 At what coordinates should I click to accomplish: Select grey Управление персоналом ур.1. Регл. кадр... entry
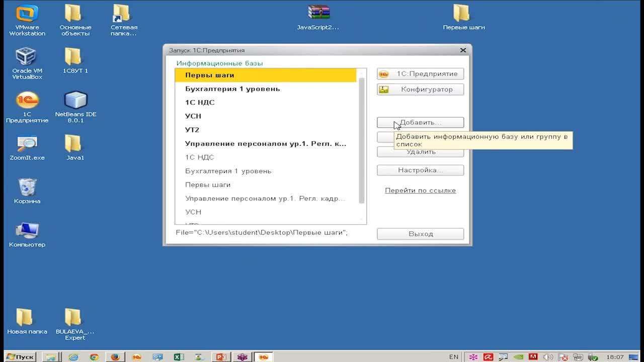point(265,199)
